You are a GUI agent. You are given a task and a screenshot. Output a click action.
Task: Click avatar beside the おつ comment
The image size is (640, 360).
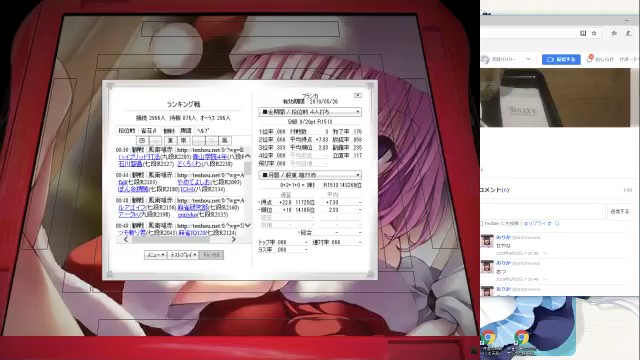pyautogui.click(x=487, y=267)
